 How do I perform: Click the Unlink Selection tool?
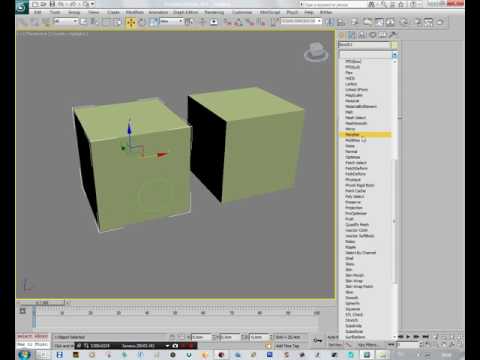click(x=35, y=22)
